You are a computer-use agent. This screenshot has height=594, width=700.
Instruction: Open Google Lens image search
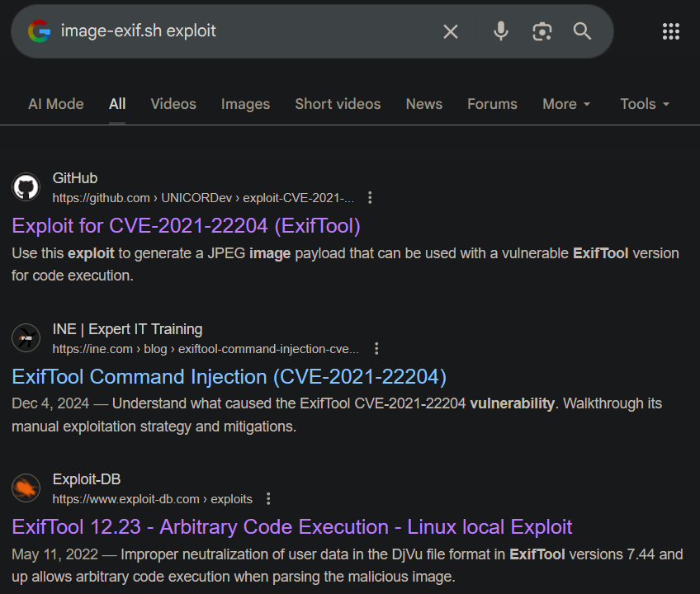tap(542, 31)
